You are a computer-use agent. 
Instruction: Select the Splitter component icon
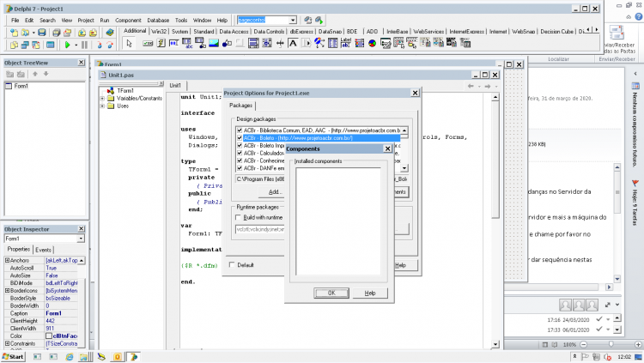(x=280, y=43)
